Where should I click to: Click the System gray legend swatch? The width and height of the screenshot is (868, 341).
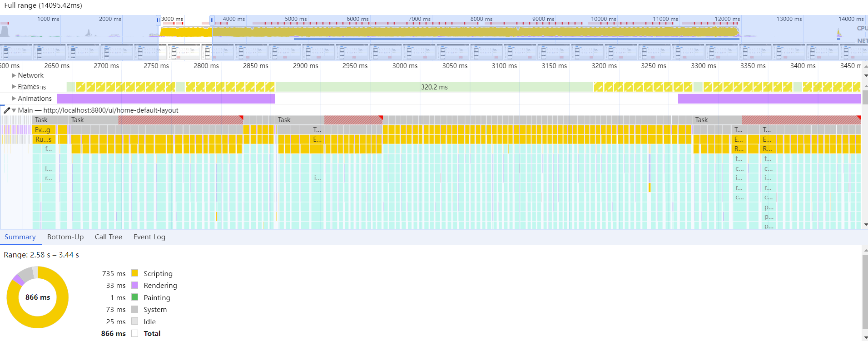click(x=135, y=309)
